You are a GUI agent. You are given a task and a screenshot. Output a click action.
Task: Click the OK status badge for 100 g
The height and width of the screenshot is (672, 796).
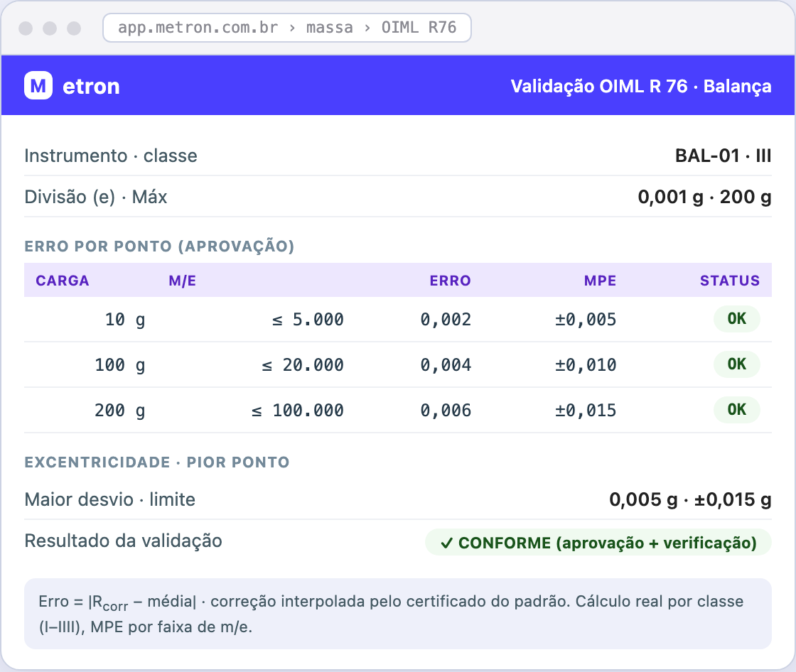click(x=736, y=364)
